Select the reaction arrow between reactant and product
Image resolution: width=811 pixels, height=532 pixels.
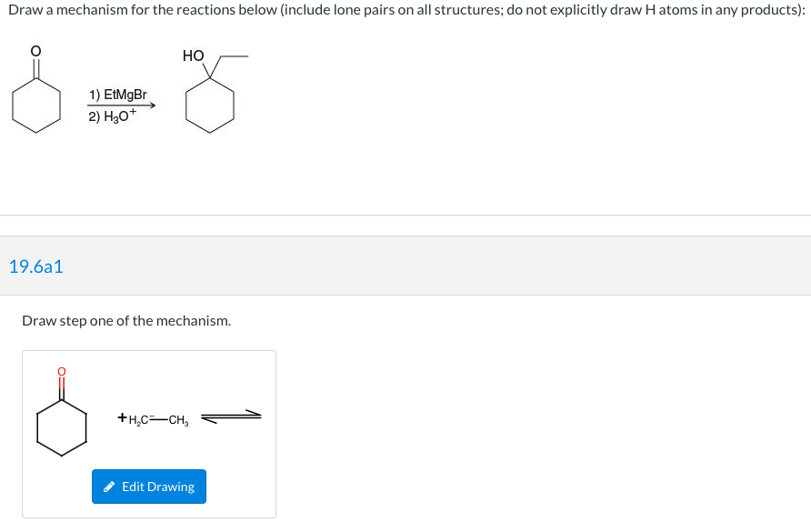[x=123, y=106]
